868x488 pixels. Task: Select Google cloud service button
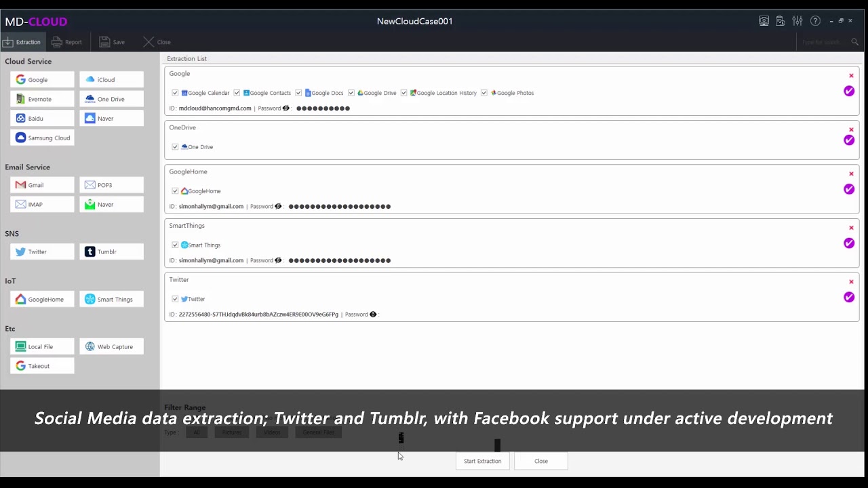[42, 79]
